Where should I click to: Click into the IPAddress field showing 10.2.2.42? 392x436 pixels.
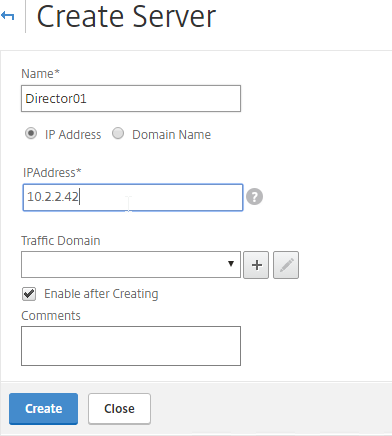(133, 197)
